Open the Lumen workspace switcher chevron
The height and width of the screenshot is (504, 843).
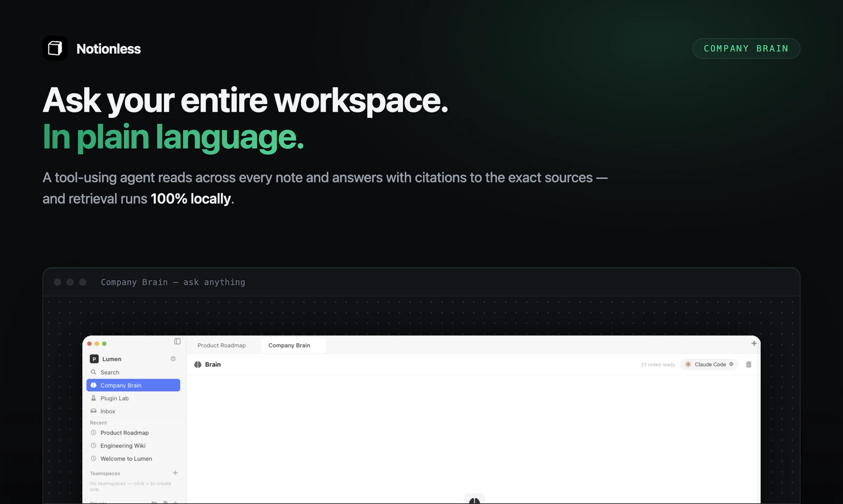[x=173, y=359]
